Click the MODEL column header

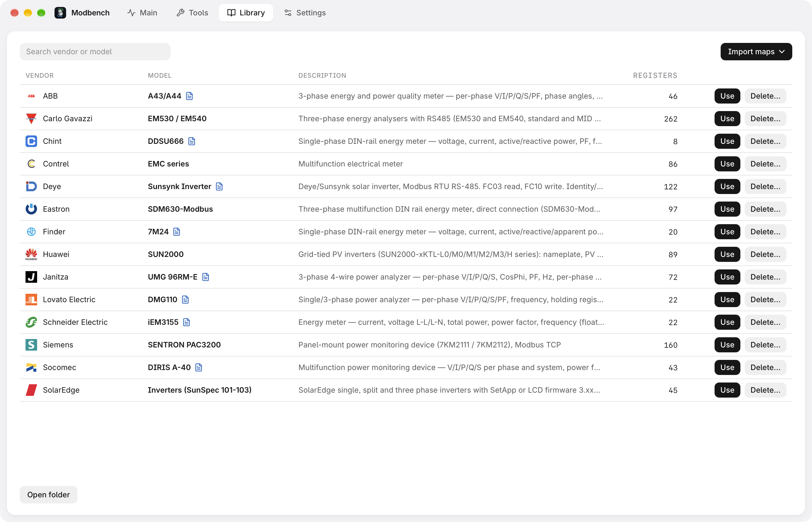coord(159,75)
